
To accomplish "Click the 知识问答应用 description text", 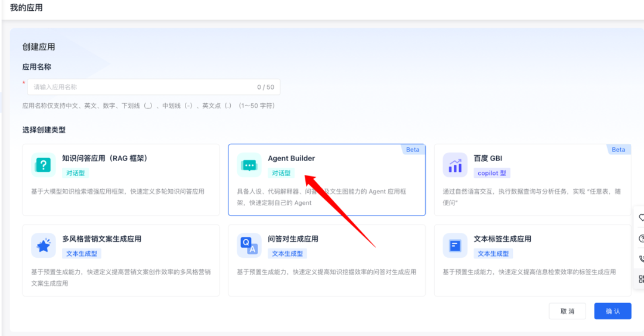I will pos(117,191).
